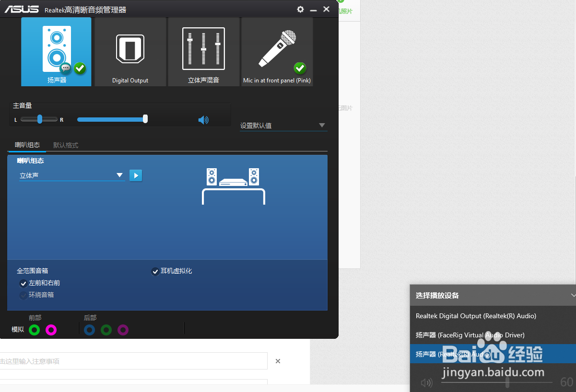Select the 扬声器 speaker device
Viewport: 576px width, 392px height.
[57, 52]
